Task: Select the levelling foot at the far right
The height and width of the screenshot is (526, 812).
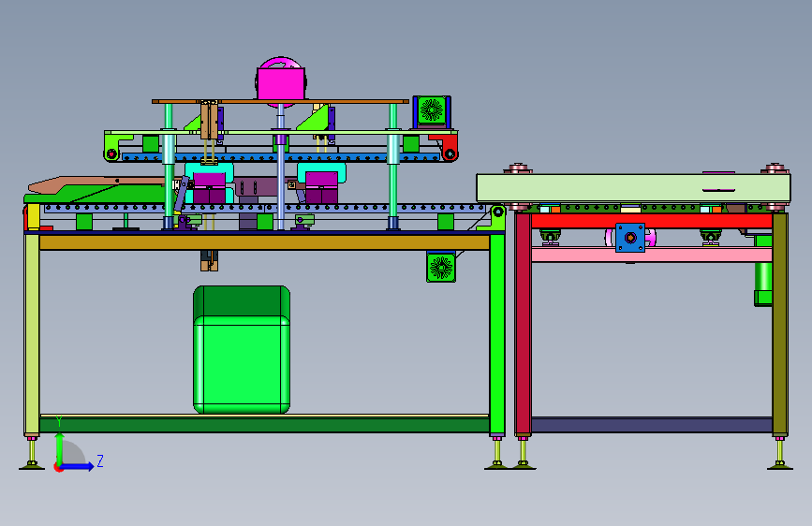Action: (780, 455)
